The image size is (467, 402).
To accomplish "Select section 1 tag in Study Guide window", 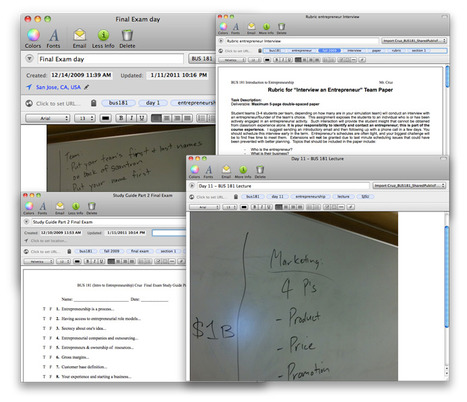I will tap(167, 251).
